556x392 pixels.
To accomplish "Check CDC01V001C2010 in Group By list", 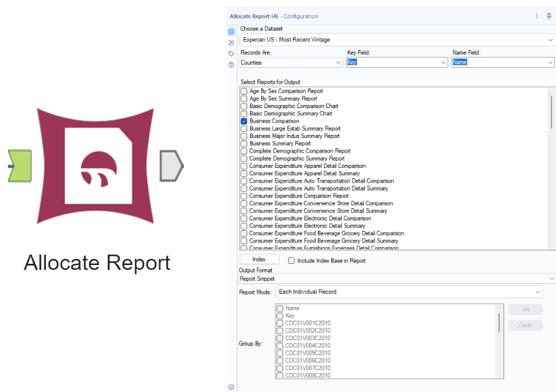I will 280,323.
